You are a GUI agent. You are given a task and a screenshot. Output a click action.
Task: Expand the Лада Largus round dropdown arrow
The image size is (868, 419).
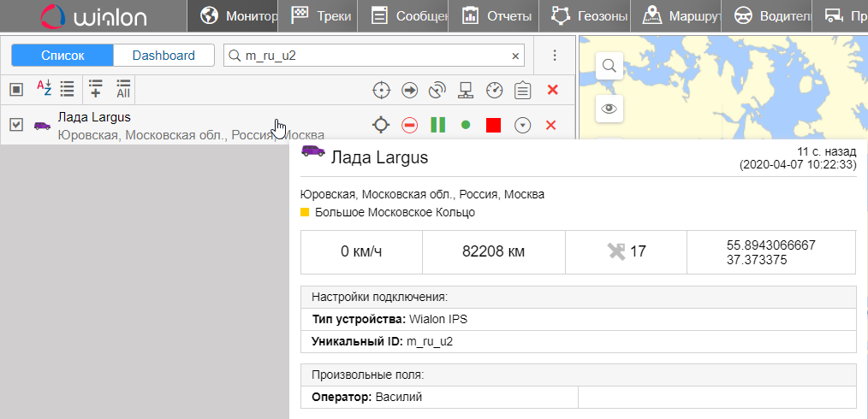(x=522, y=125)
